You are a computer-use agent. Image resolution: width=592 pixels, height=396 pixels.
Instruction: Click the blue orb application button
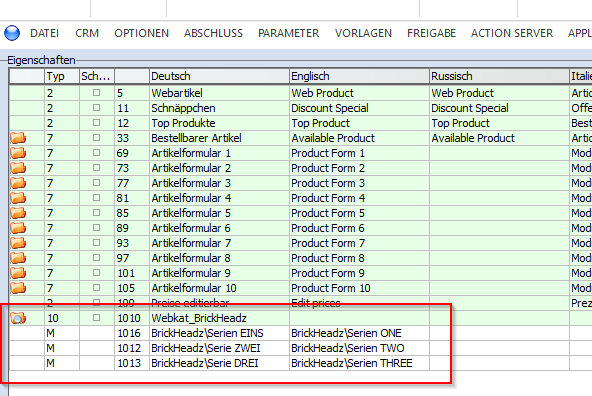point(12,33)
